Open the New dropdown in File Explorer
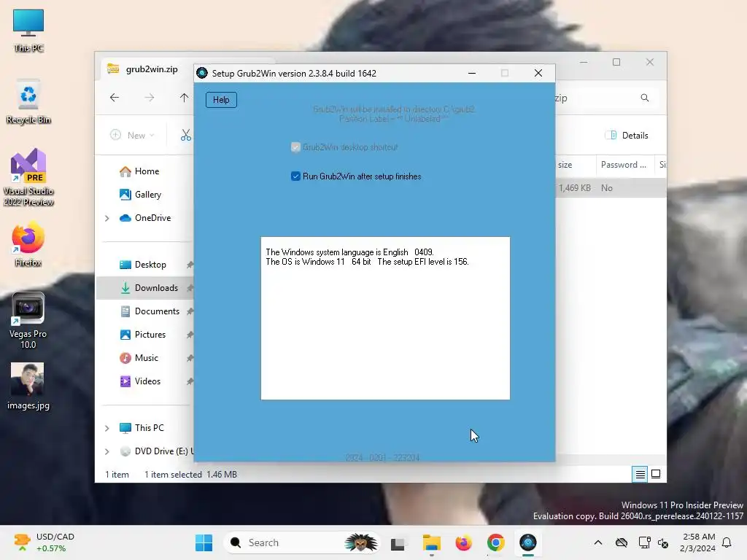Viewport: 747px width, 560px height. [x=133, y=135]
